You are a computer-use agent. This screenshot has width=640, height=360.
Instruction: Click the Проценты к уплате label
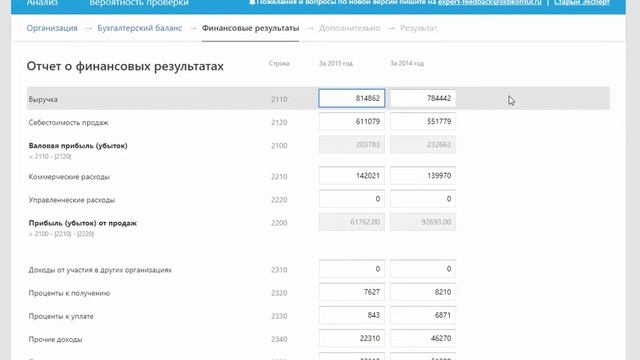click(x=61, y=316)
